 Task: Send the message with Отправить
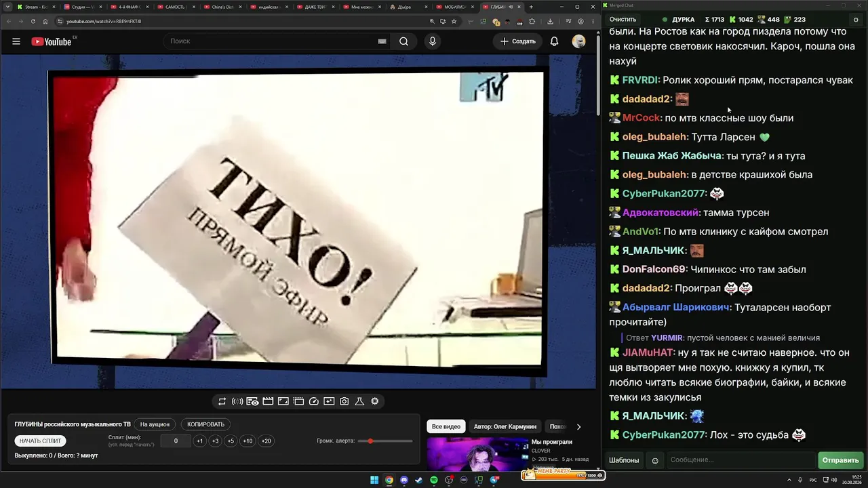(840, 460)
